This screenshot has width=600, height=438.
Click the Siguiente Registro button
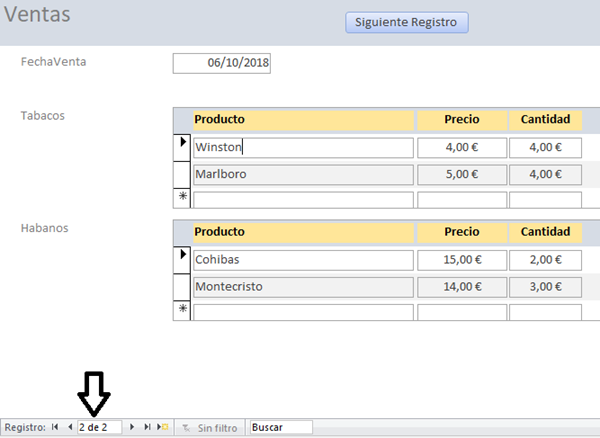click(407, 23)
